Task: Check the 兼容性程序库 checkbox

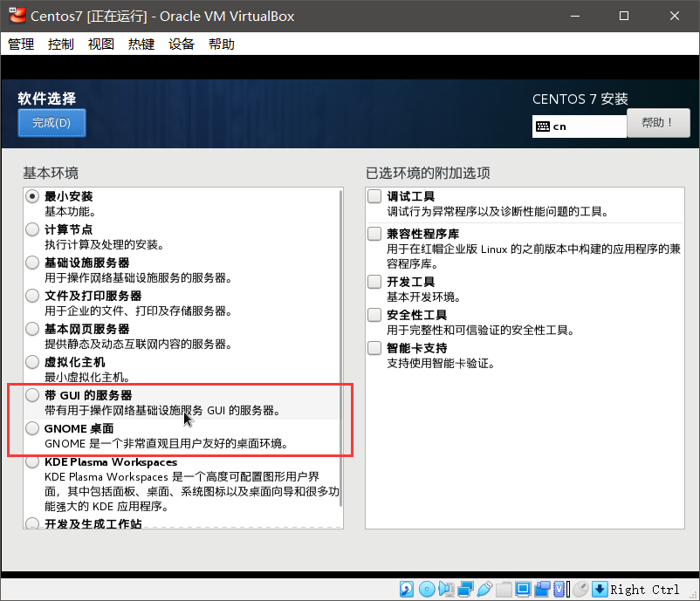Action: 374,234
